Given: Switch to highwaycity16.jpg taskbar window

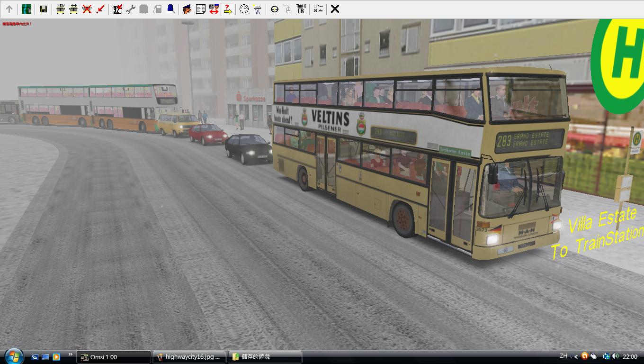Looking at the screenshot, I should (189, 357).
